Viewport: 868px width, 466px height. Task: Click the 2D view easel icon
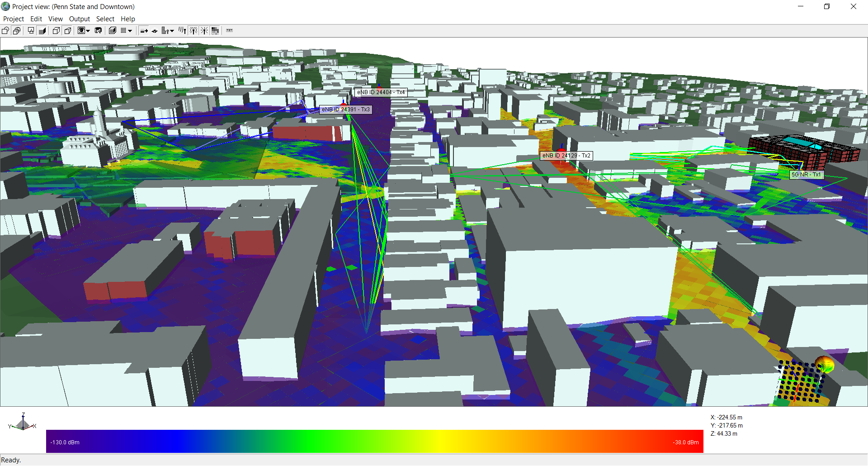tap(31, 31)
